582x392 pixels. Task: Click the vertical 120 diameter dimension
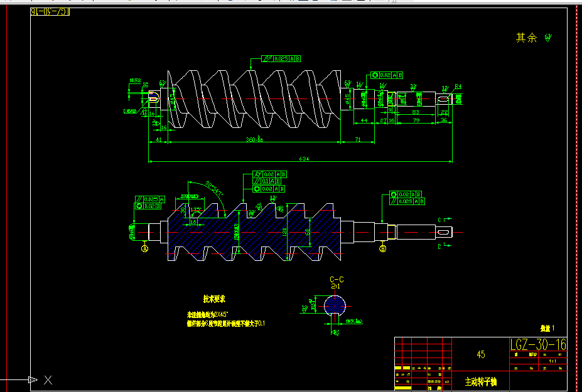(284, 232)
